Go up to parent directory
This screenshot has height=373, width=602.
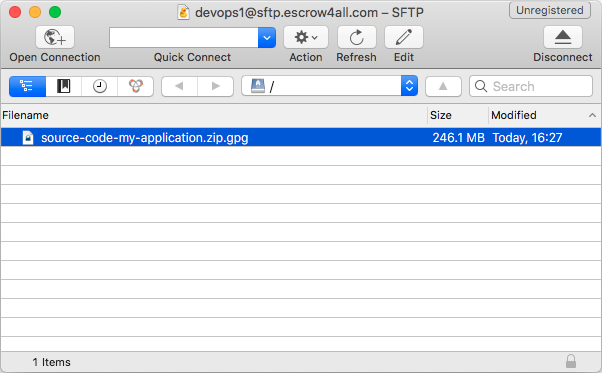[443, 86]
